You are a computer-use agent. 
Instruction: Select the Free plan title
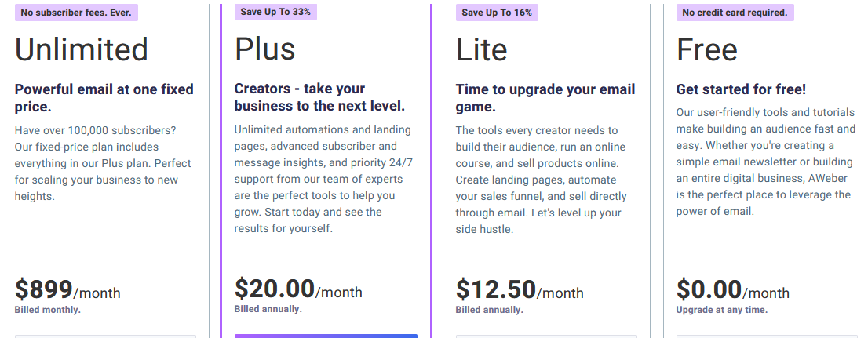point(707,49)
